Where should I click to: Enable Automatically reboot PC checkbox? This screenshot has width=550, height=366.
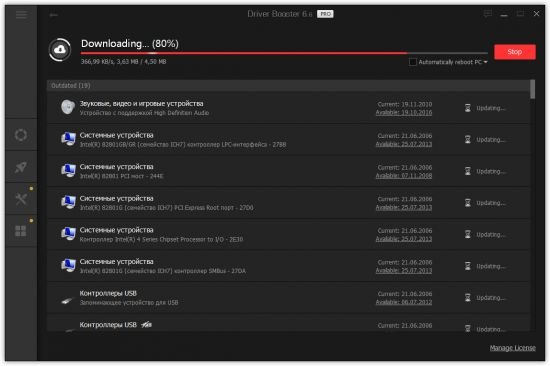pos(412,62)
